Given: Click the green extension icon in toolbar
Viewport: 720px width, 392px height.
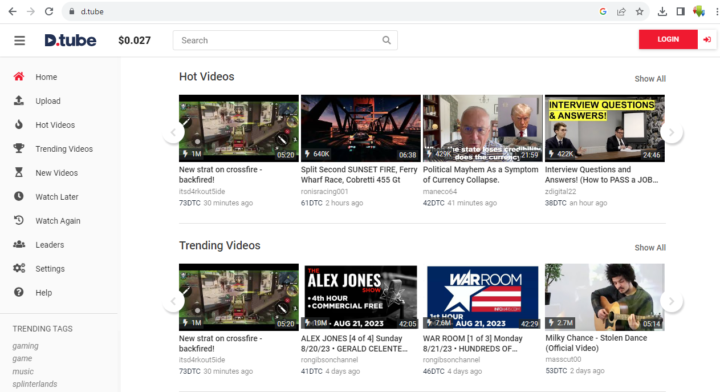Looking at the screenshot, I should point(699,11).
